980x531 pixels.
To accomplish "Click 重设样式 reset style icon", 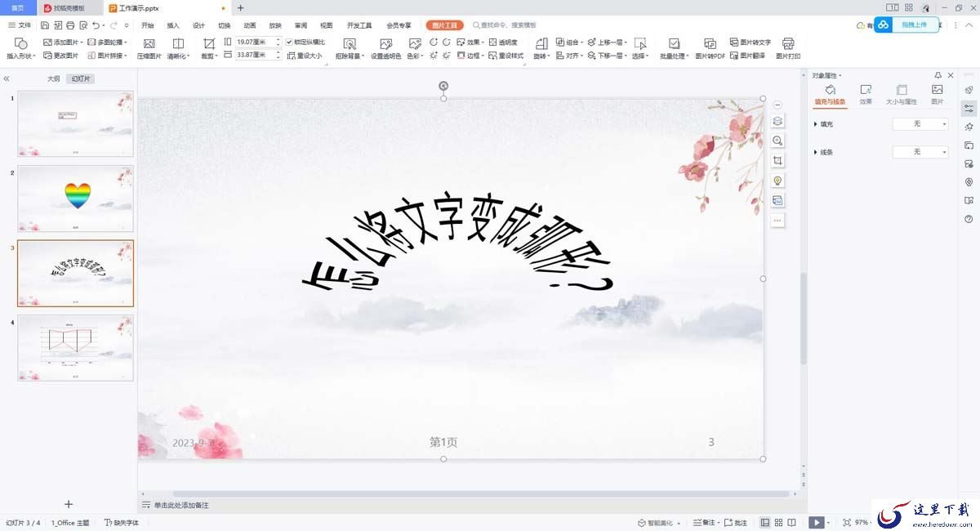I will pyautogui.click(x=506, y=56).
